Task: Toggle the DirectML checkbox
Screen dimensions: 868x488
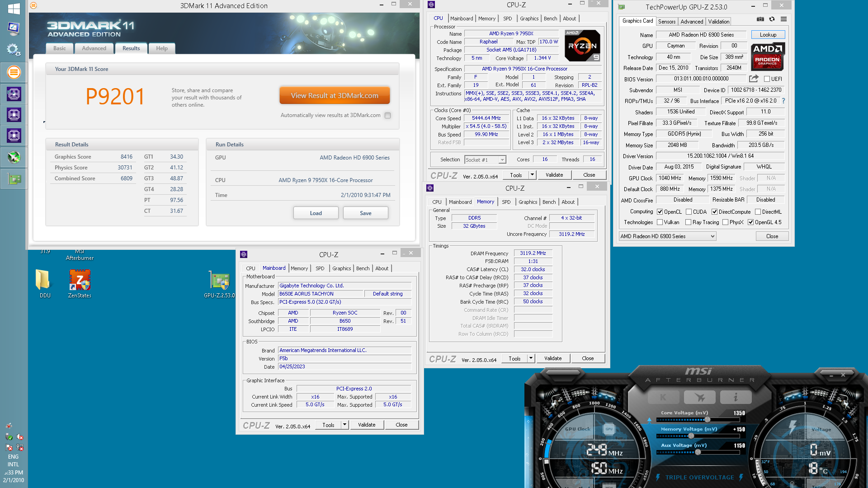Action: 758,211
